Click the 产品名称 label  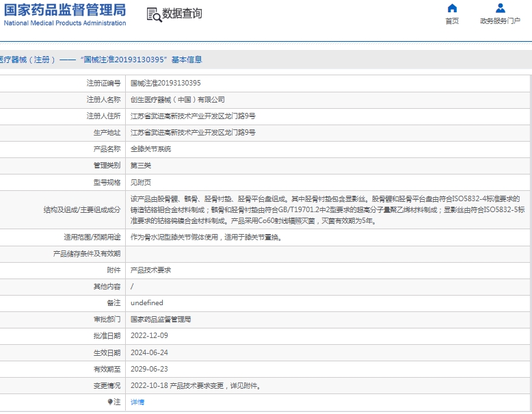[107, 149]
